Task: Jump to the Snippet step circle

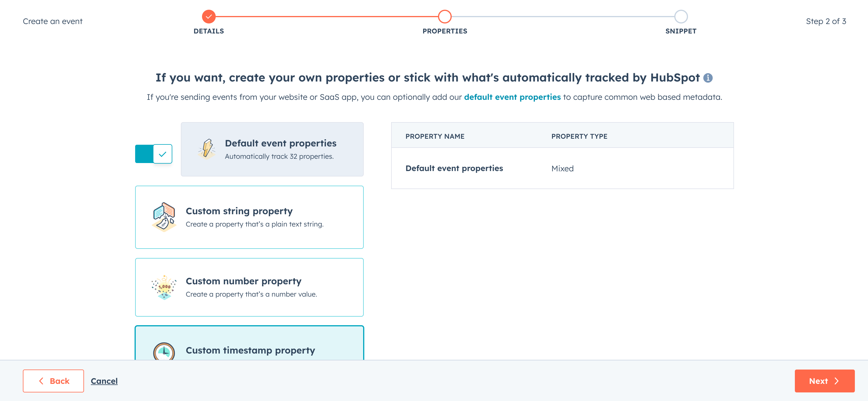Action: click(681, 17)
